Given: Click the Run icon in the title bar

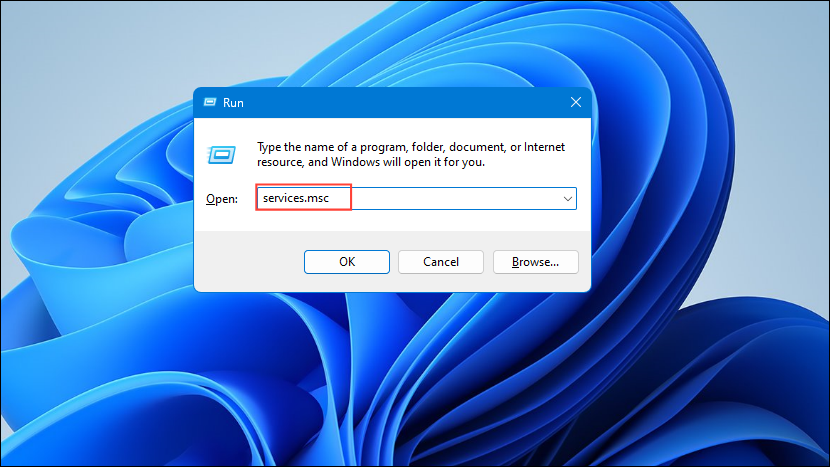Looking at the screenshot, I should click(210, 102).
